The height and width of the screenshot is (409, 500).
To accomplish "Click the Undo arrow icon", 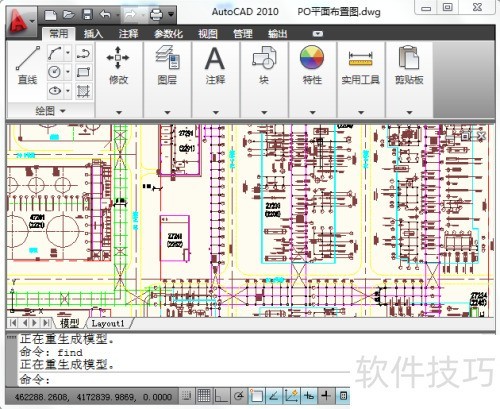I will pos(105,14).
